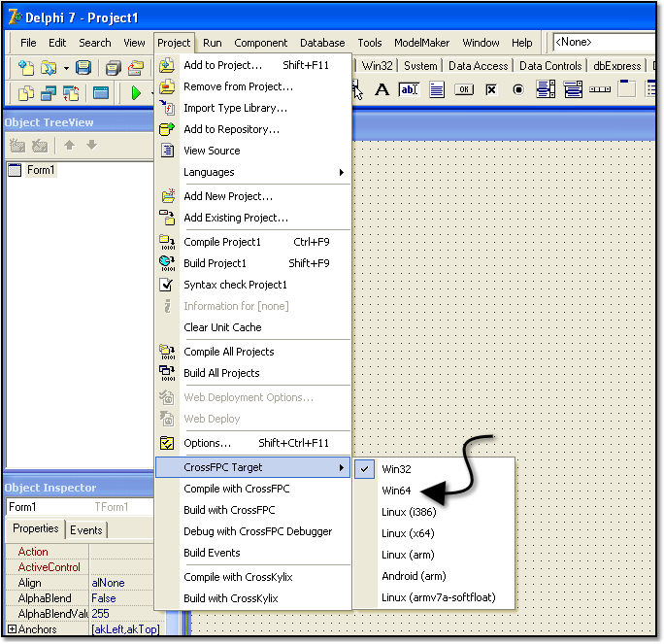664x644 pixels.
Task: Click the View Unit toolbar icon
Action: coord(26,93)
